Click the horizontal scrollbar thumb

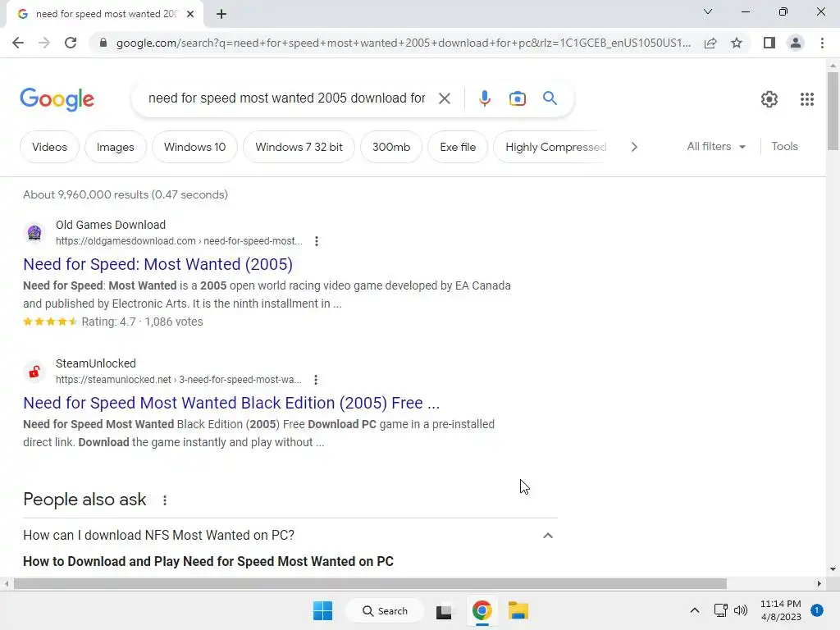370,583
